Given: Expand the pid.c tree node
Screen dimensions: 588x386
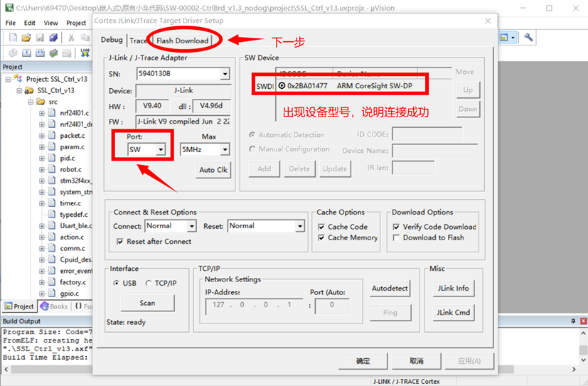Looking at the screenshot, I should coord(42,158).
